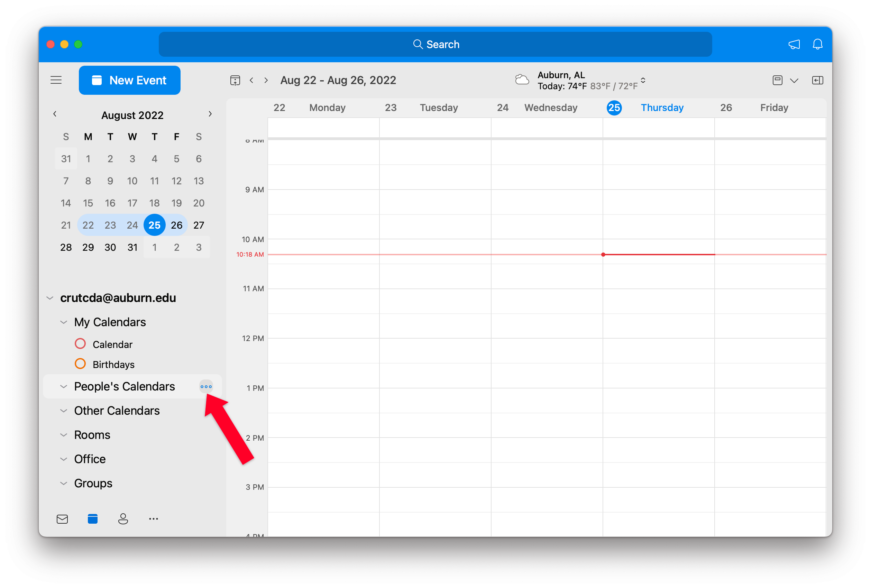Open People's Calendars more options ellipsis

[206, 386]
